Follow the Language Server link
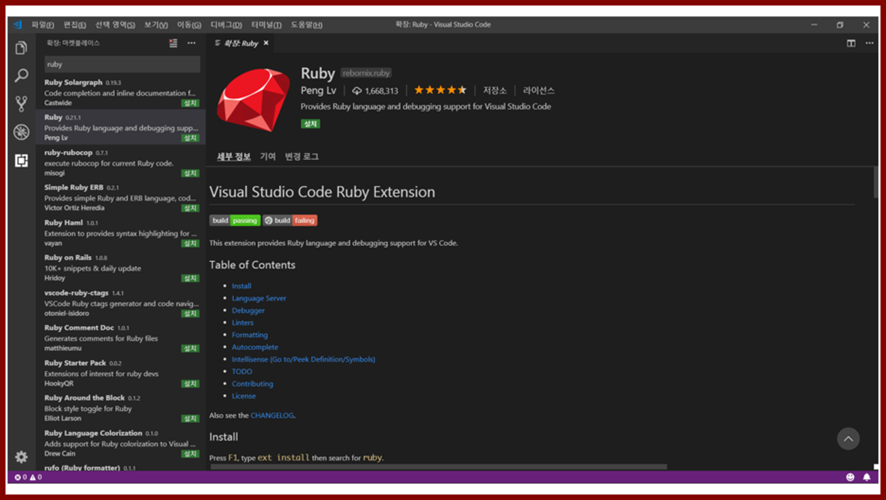886x500 pixels. (x=259, y=298)
